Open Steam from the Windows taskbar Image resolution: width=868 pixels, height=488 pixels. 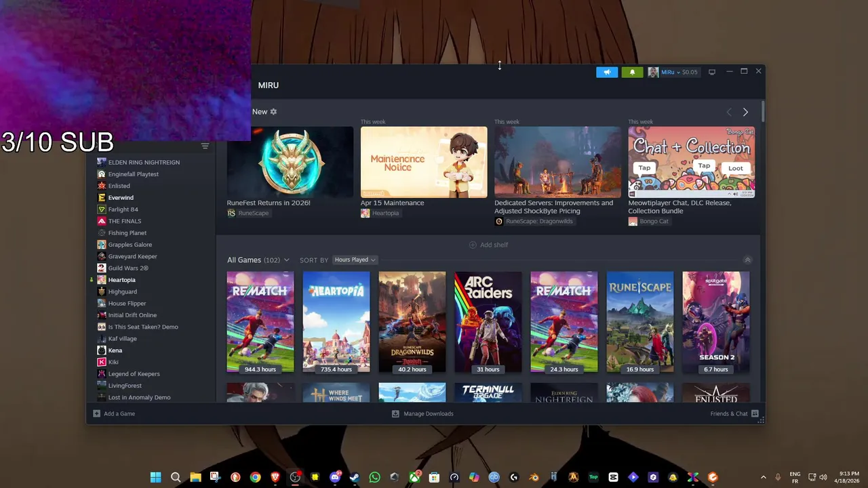(x=355, y=477)
